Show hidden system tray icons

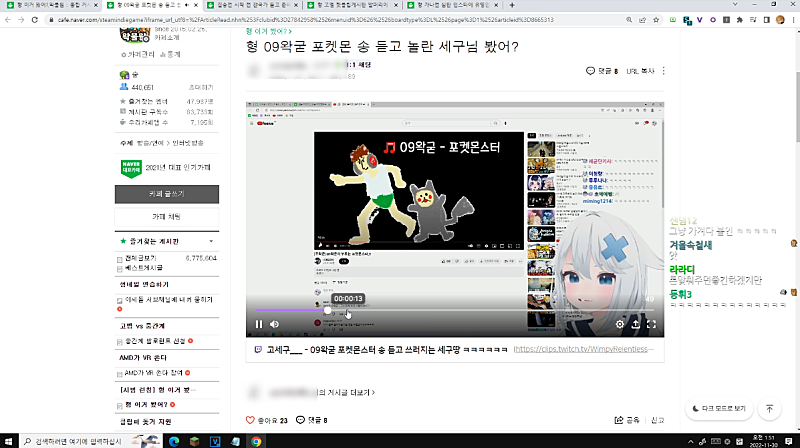tap(691, 441)
